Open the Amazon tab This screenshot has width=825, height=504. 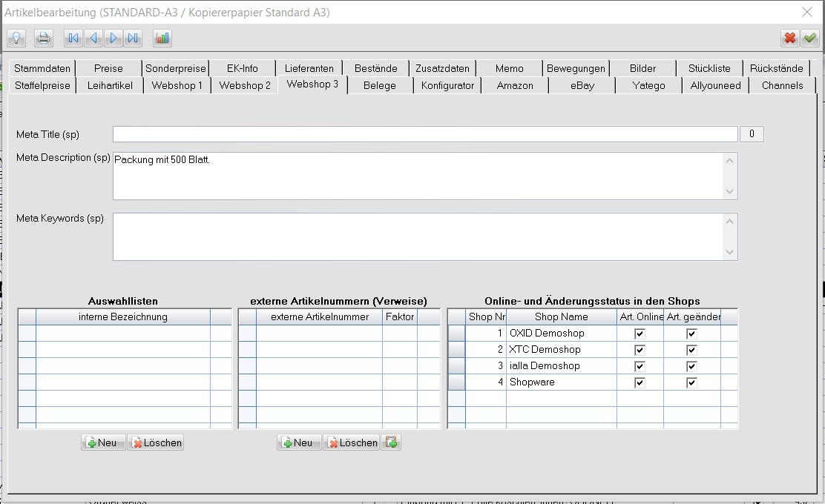pyautogui.click(x=515, y=85)
